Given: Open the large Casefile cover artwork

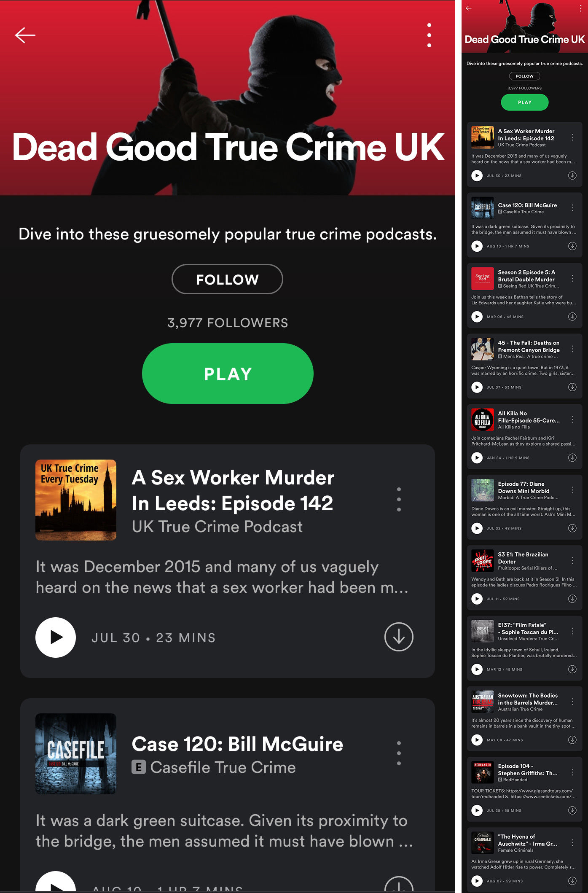Looking at the screenshot, I should (x=76, y=754).
